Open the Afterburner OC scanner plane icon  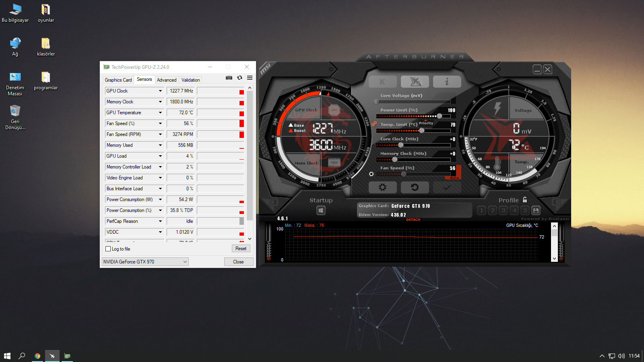coord(415,82)
